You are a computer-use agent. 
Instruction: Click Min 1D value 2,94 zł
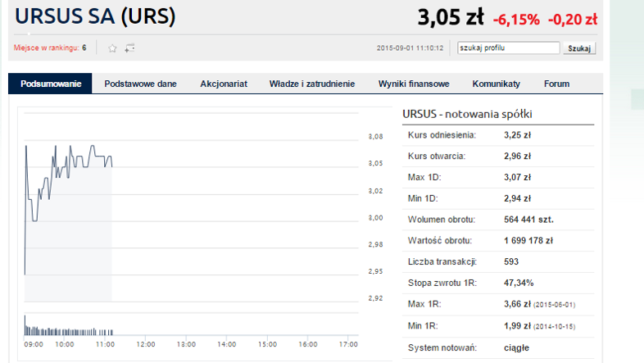517,199
